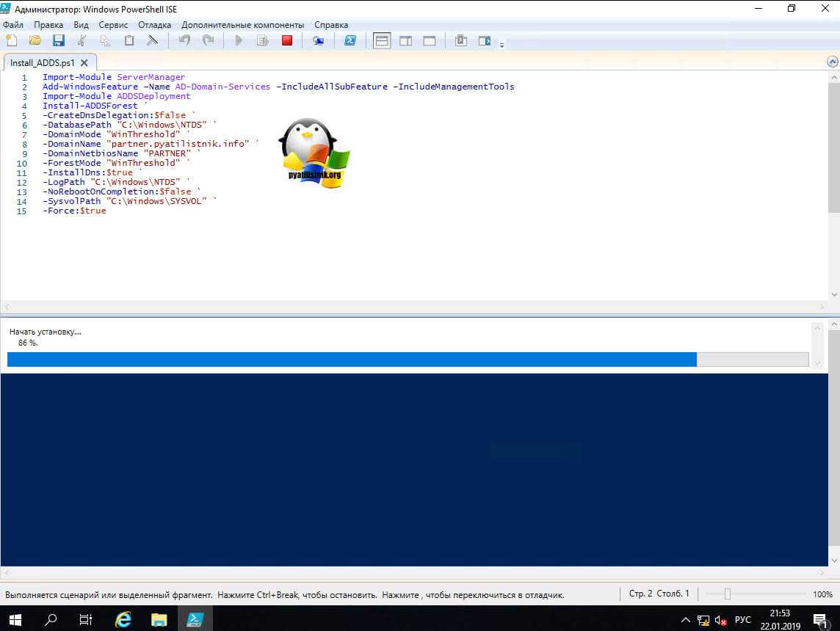Click the green Run Script arrow

click(x=239, y=41)
